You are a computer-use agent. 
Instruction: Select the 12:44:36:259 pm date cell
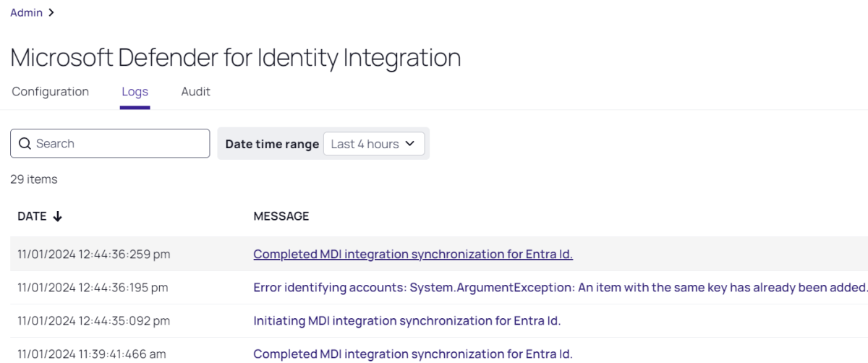coord(94,254)
